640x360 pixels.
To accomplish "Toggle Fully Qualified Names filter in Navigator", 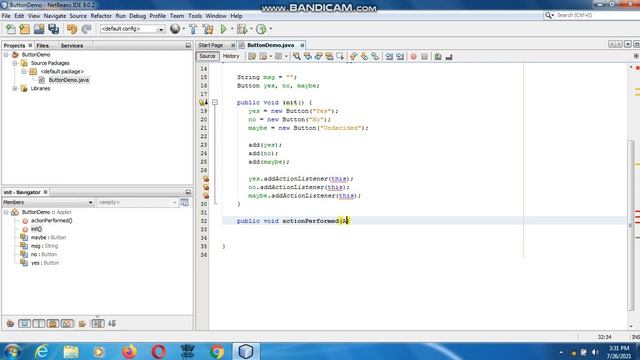I will (82, 324).
